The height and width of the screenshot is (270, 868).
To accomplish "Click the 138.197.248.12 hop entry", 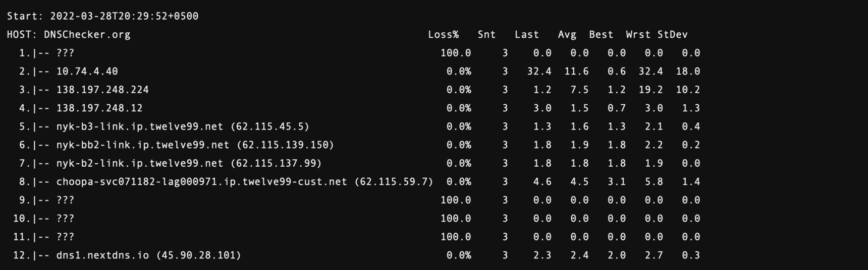I will [x=99, y=108].
